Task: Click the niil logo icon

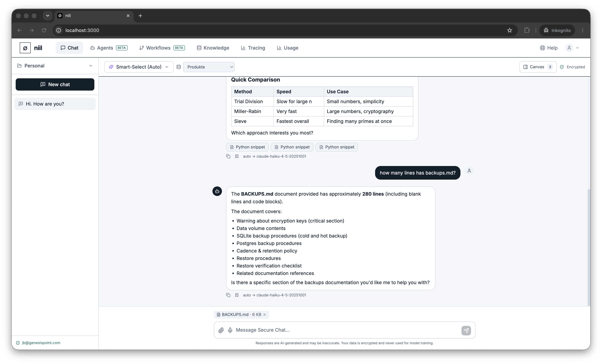Action: [x=25, y=48]
